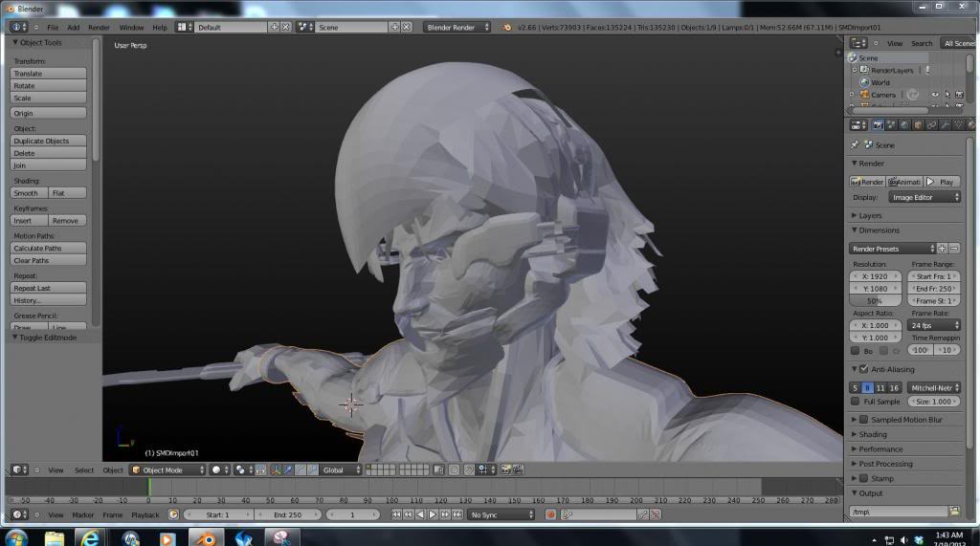Select 5 anti-aliasing samples
This screenshot has height=546, width=980.
pos(855,388)
